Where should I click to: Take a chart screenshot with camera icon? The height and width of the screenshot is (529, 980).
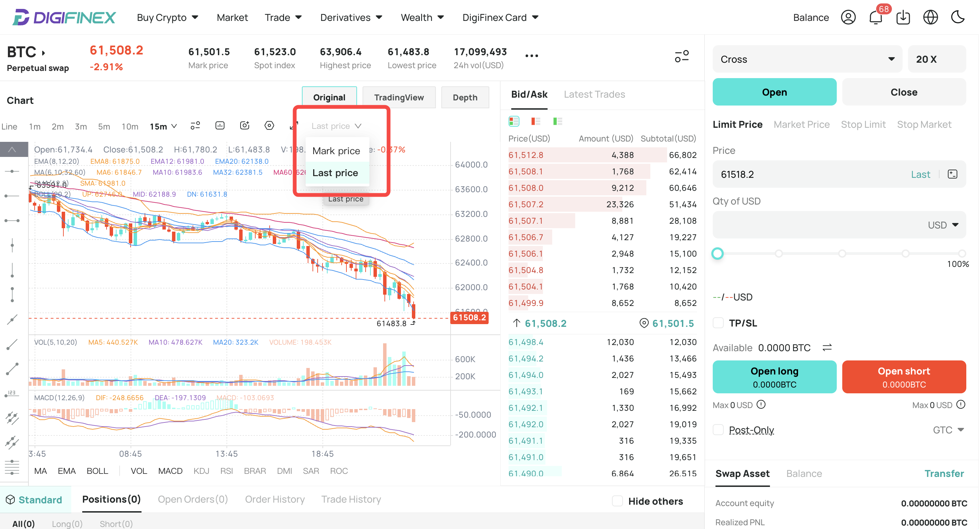pyautogui.click(x=245, y=126)
